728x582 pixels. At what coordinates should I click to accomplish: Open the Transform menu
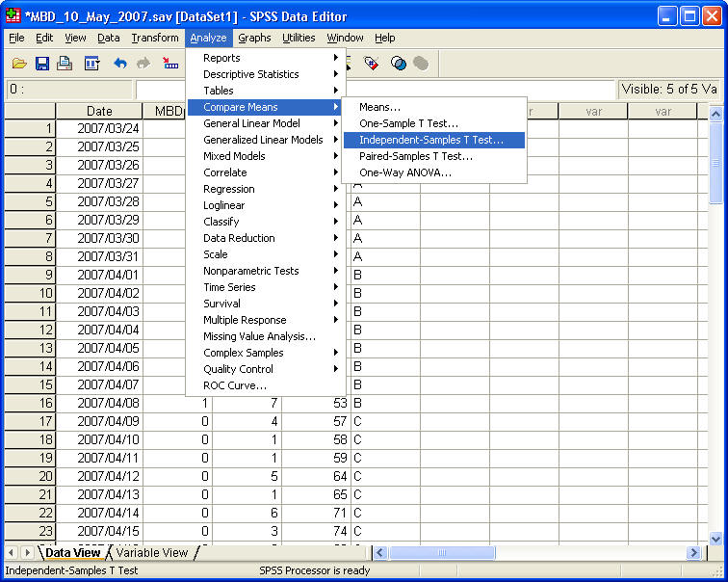tap(155, 38)
